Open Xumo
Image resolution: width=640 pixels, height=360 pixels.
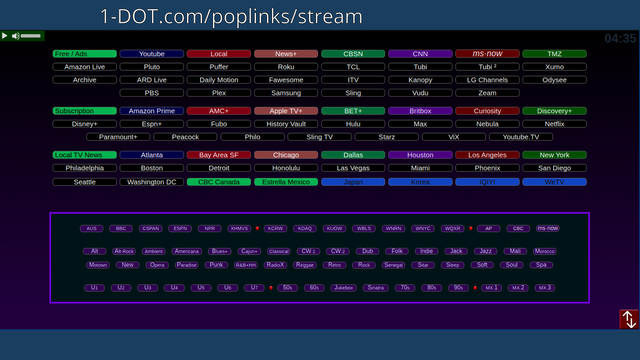coord(554,67)
